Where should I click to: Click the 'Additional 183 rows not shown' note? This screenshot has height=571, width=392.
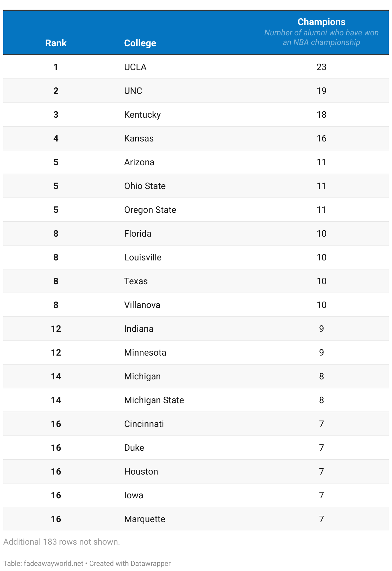(x=61, y=542)
